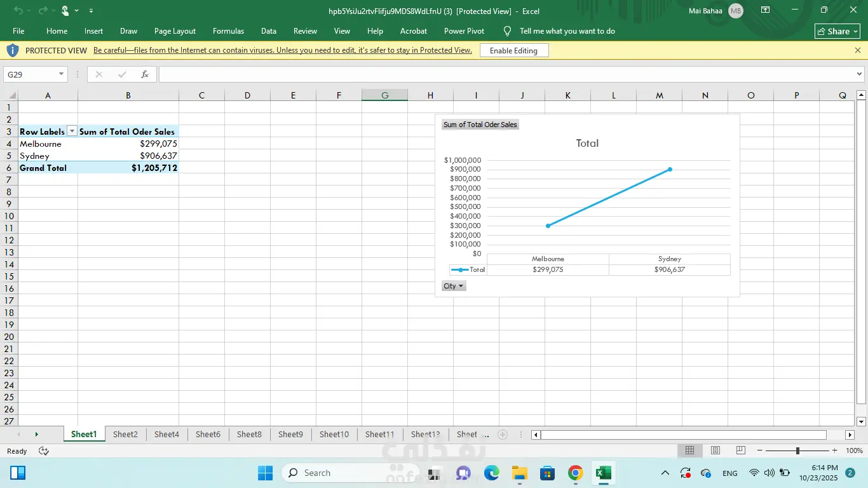
Task: Open the Widgets icon on taskbar left
Action: (x=18, y=473)
